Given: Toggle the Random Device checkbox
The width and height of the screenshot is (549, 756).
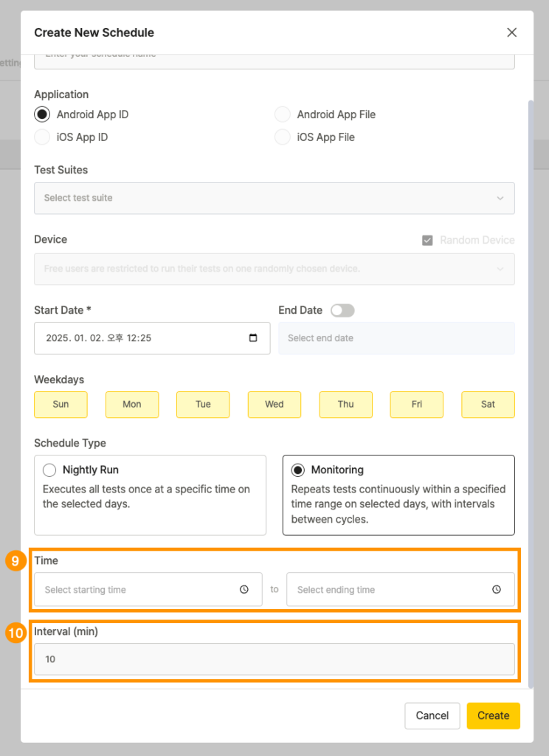Looking at the screenshot, I should (427, 240).
